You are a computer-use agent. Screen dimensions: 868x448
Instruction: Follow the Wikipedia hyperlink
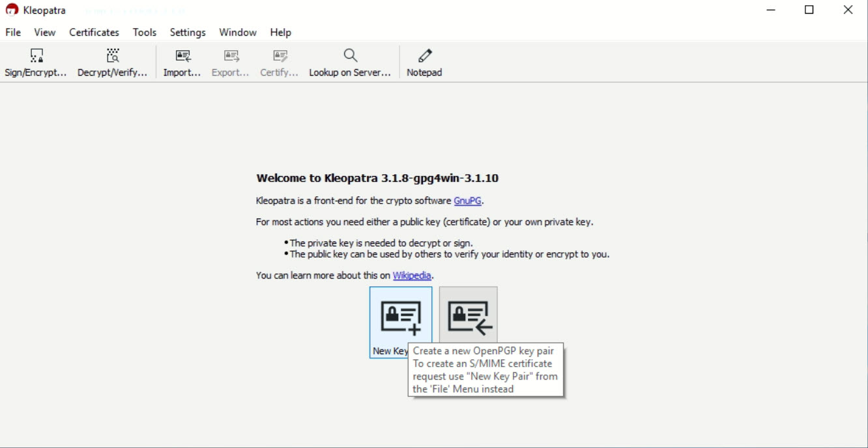click(x=412, y=275)
